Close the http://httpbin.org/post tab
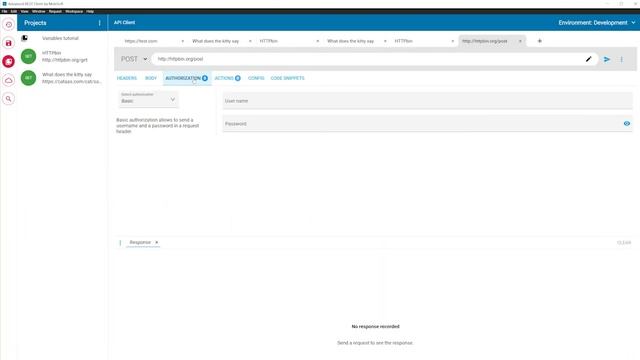Screen dimensions: 640x360 coord(520,41)
